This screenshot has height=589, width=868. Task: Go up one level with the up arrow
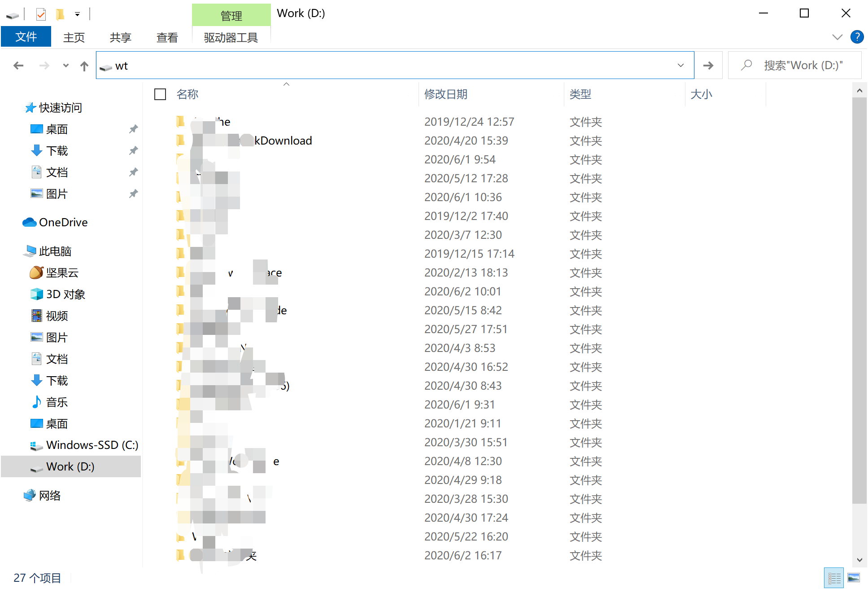[84, 65]
